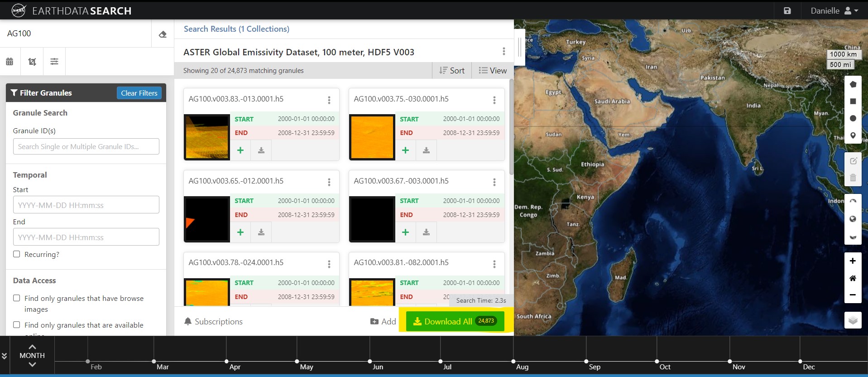The width and height of the screenshot is (868, 377).
Task: Focus the Granule ID(s) search field
Action: 86,146
